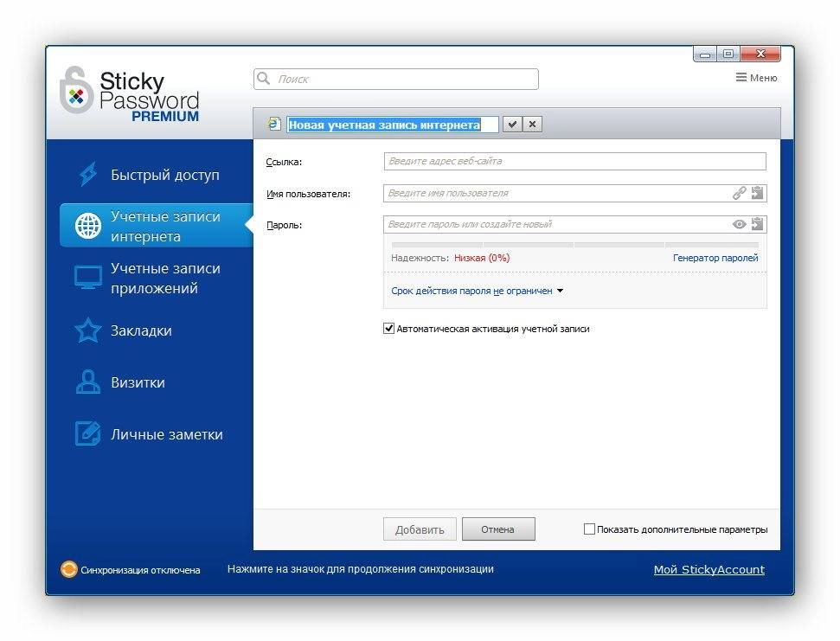Click the star Закладки icon
The height and width of the screenshot is (641, 840).
pos(88,330)
